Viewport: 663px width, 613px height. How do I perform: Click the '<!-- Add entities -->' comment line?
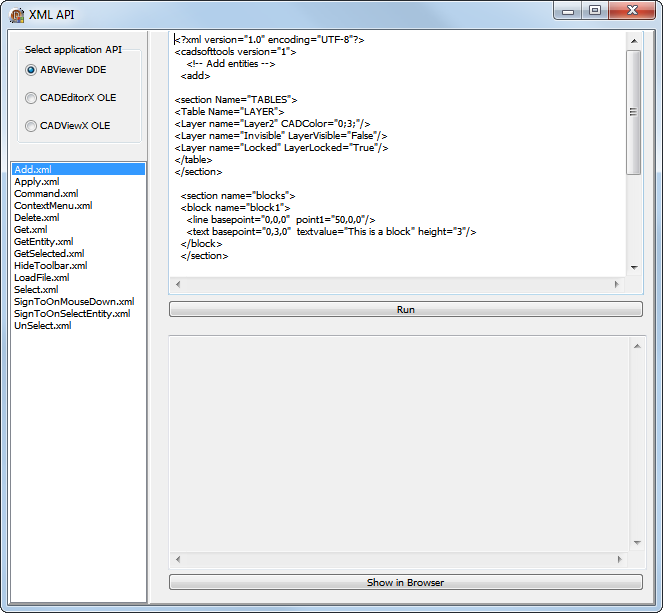231,64
